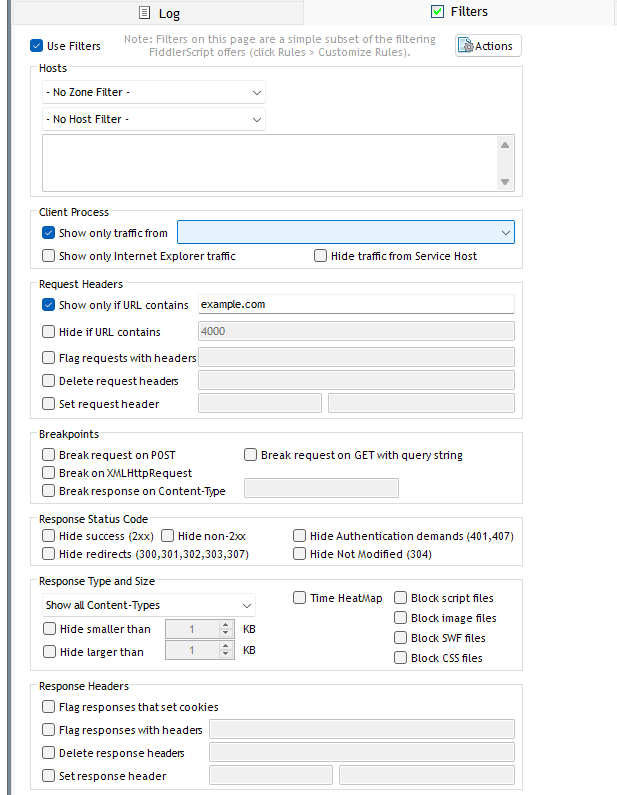617x795 pixels.
Task: Open the Show all Content-Types dropdown
Action: 149,605
